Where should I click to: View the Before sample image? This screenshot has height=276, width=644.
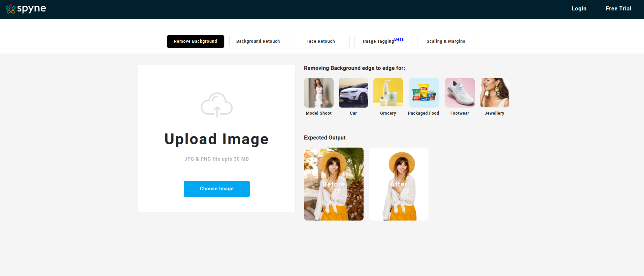pyautogui.click(x=334, y=184)
